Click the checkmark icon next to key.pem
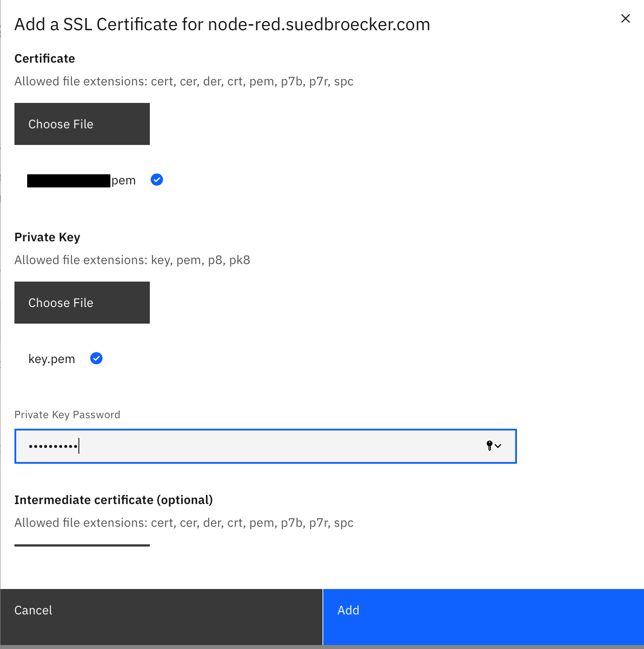The height and width of the screenshot is (649, 644). coord(96,359)
